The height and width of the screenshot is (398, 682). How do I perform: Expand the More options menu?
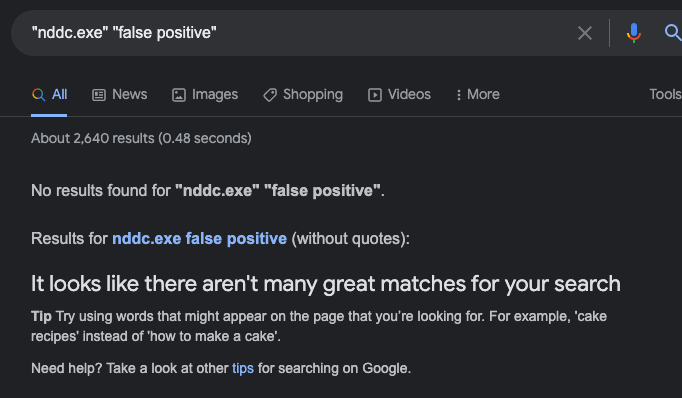(x=478, y=94)
